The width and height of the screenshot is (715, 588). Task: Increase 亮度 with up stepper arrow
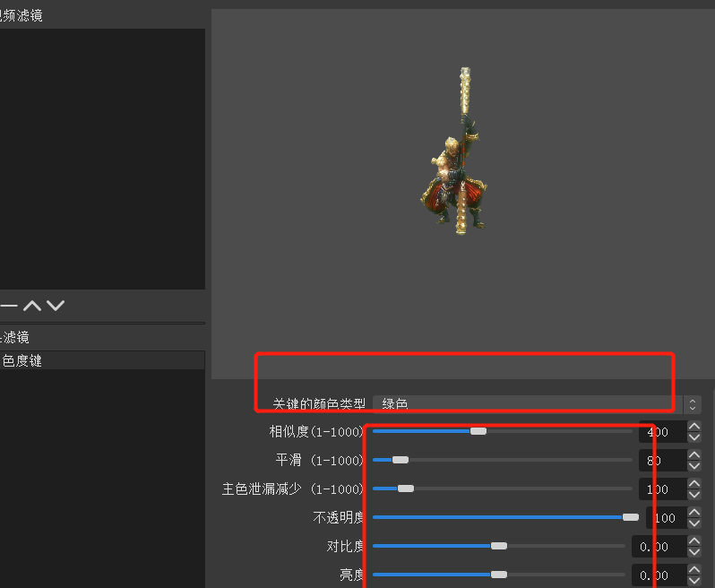pos(694,570)
